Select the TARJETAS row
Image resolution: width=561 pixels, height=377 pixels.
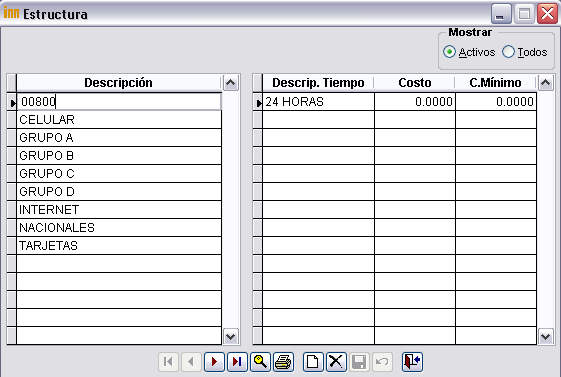(x=119, y=246)
